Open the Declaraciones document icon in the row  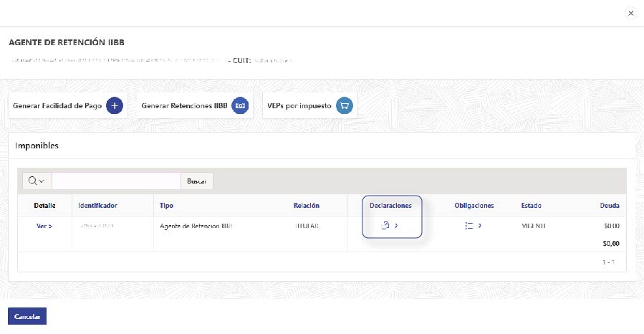point(385,226)
